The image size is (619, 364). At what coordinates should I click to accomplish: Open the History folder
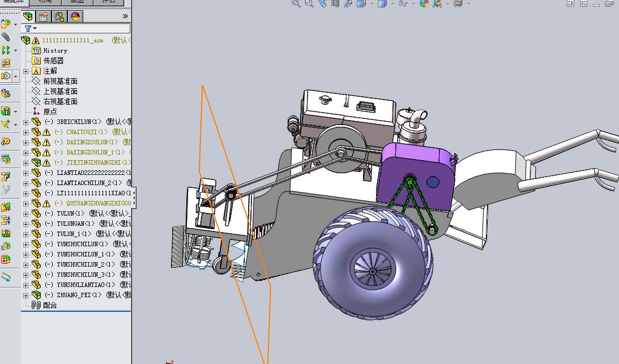(x=55, y=50)
